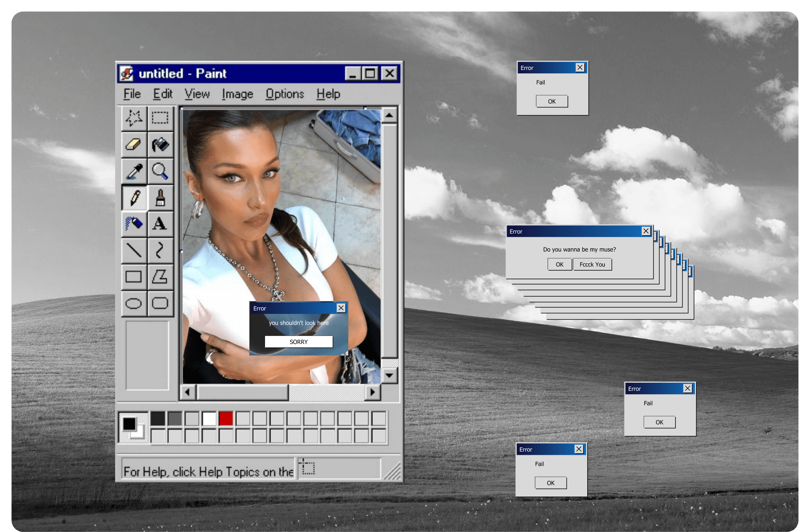Click the horizontal scrollbar right arrow
Screen dimensions: 810x532
click(x=372, y=392)
